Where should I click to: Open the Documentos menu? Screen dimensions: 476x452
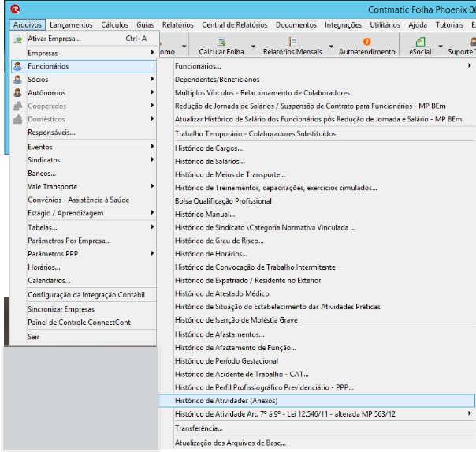click(296, 25)
